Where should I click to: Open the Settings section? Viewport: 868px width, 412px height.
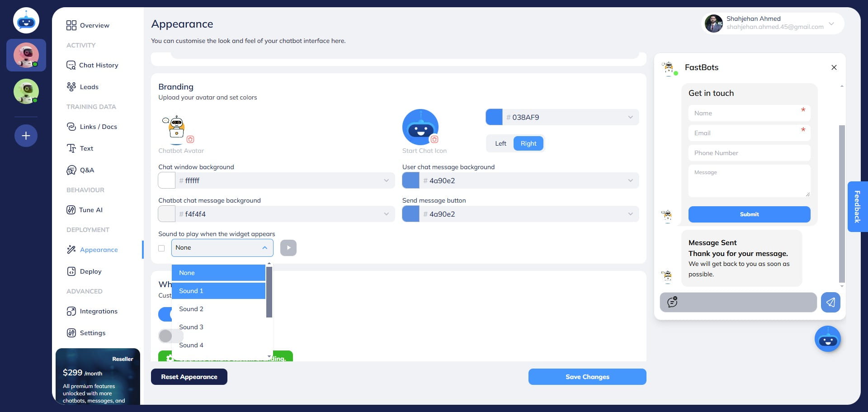[92, 333]
